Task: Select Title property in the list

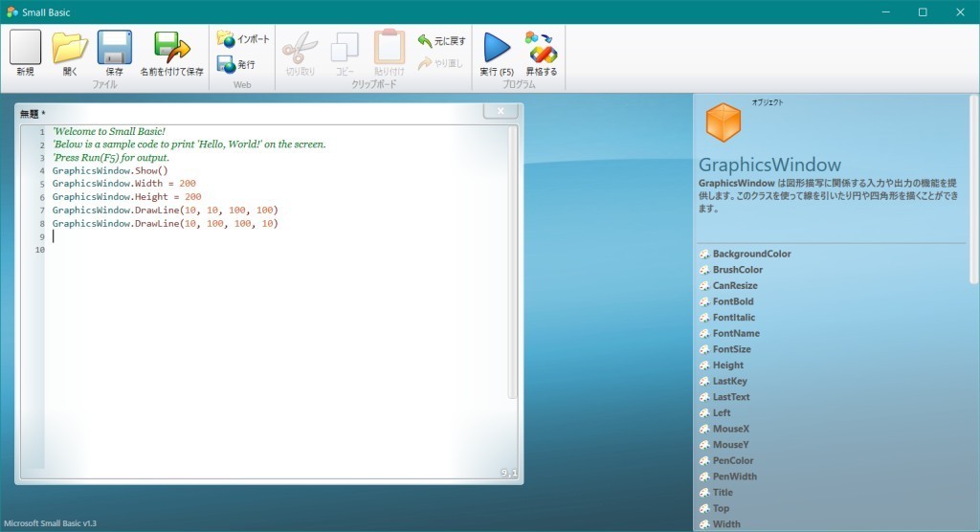Action: coord(723,493)
